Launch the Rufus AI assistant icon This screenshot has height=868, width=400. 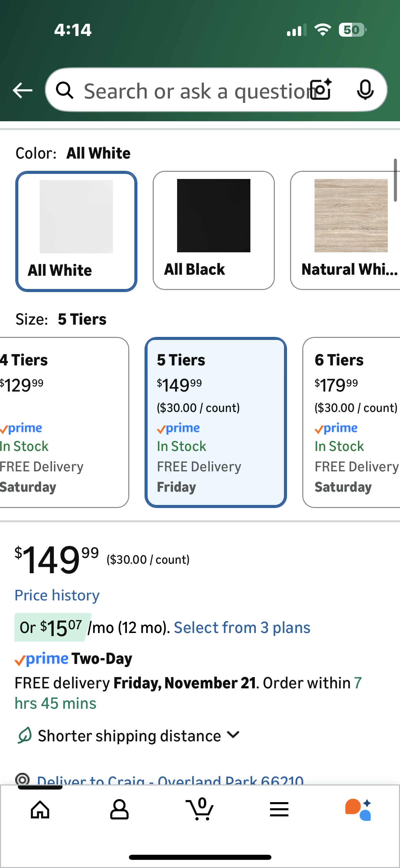(x=358, y=810)
